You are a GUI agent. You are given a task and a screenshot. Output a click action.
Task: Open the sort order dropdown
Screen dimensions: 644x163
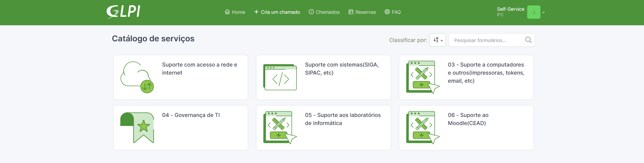(x=438, y=40)
